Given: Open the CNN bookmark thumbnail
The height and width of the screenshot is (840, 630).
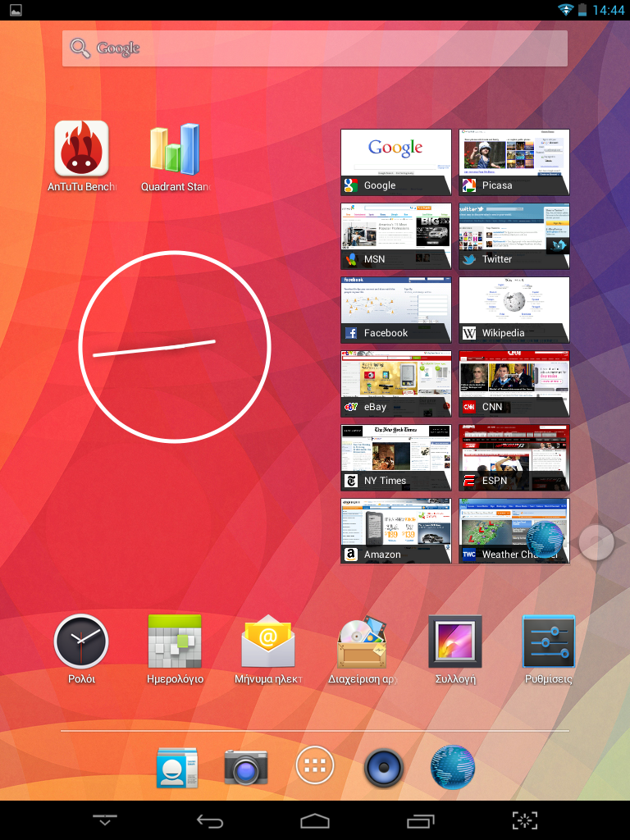Looking at the screenshot, I should click(x=514, y=384).
